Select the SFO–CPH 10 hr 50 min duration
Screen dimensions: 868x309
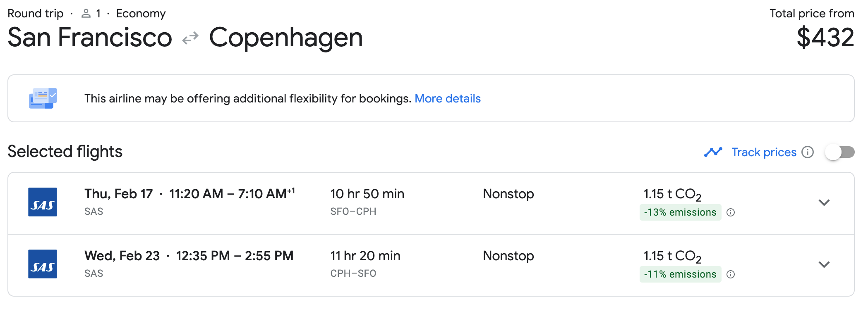367,194
